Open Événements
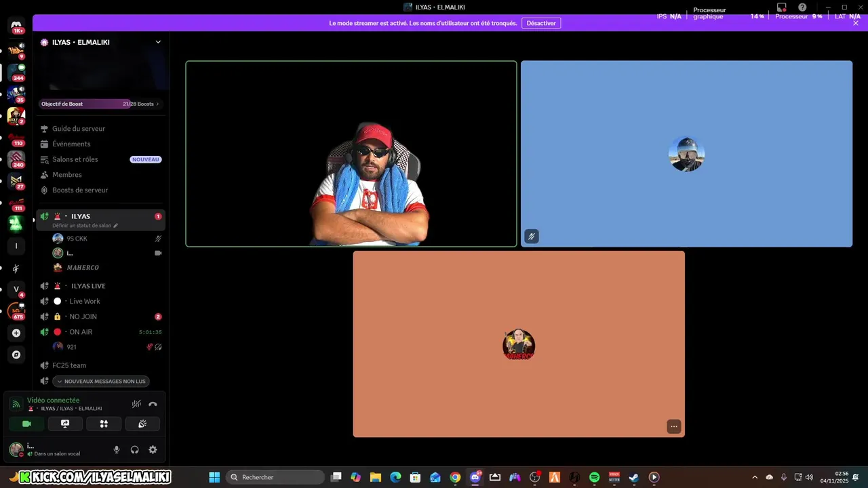Screen dimensions: 868x488 coord(100,144)
